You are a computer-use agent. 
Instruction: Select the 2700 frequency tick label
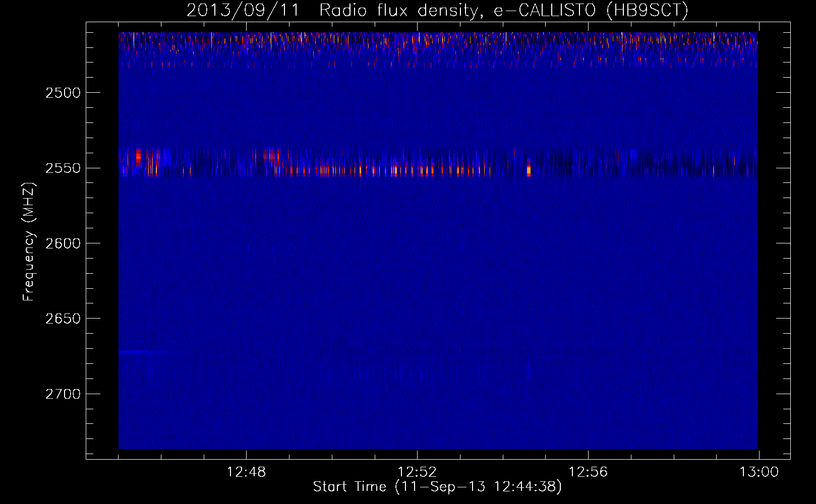(x=63, y=394)
